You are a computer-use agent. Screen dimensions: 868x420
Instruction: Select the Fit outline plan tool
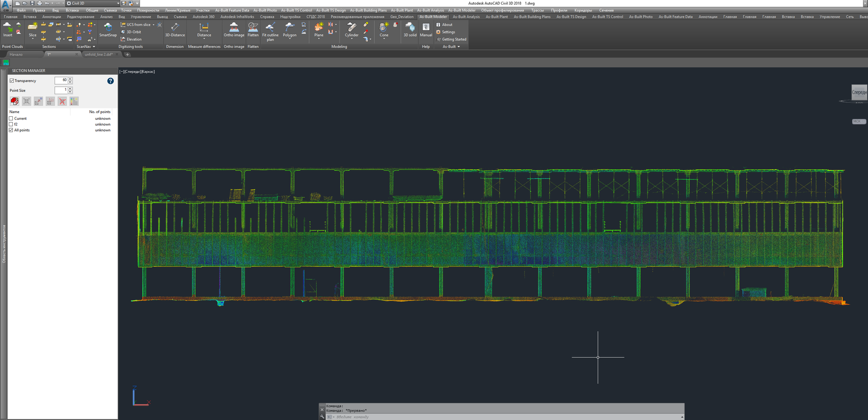pos(270,31)
